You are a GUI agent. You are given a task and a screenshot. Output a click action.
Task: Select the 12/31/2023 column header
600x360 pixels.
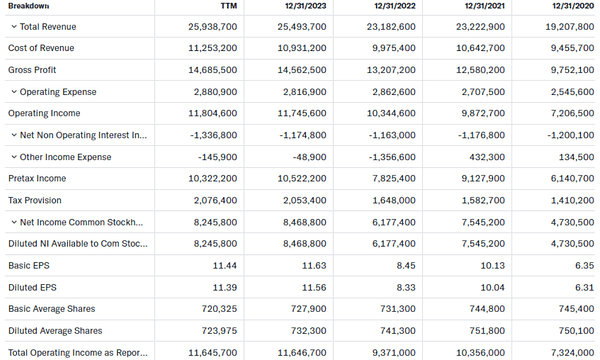pos(305,6)
